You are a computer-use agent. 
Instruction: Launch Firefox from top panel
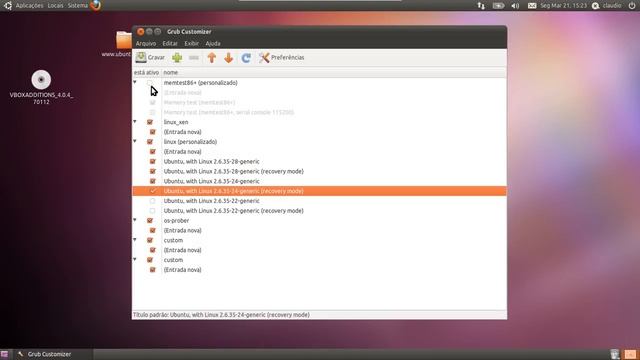click(96, 5)
